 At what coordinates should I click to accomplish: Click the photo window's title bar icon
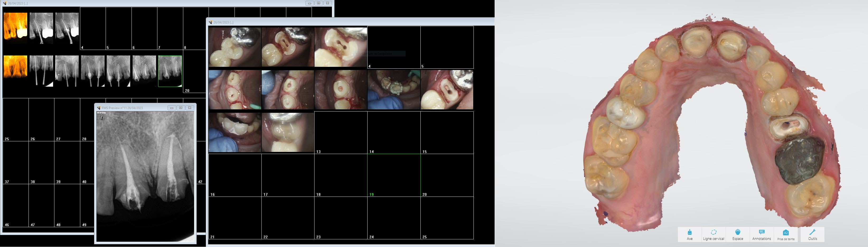tap(211, 22)
